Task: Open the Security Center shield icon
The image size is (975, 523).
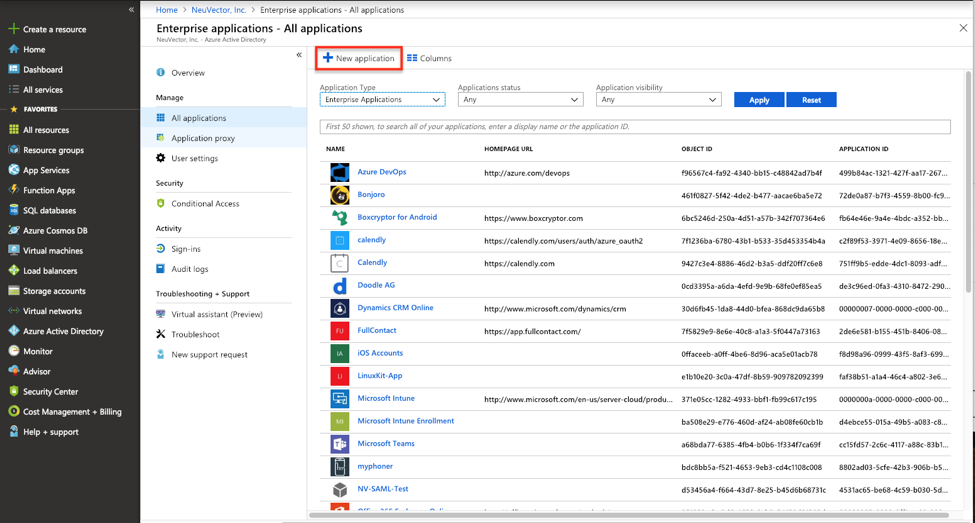Action: (14, 391)
